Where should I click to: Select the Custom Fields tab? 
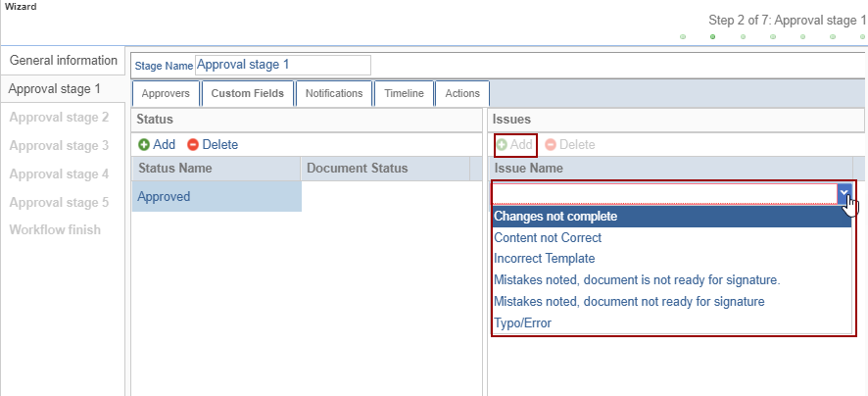[x=248, y=93]
